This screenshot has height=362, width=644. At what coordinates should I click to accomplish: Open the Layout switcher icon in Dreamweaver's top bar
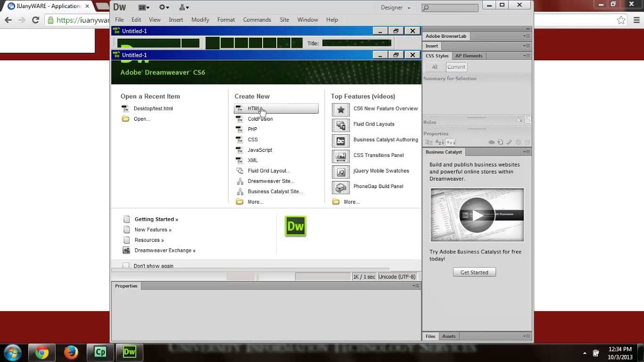click(x=144, y=8)
